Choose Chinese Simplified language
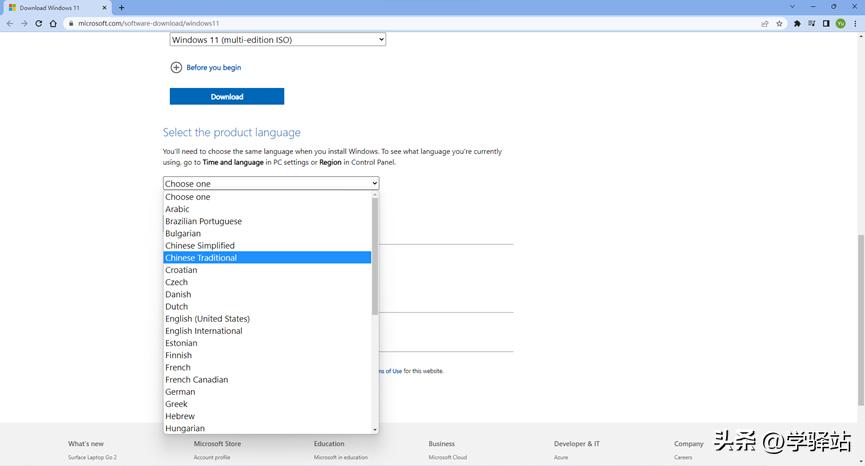This screenshot has width=865, height=466. coord(267,245)
